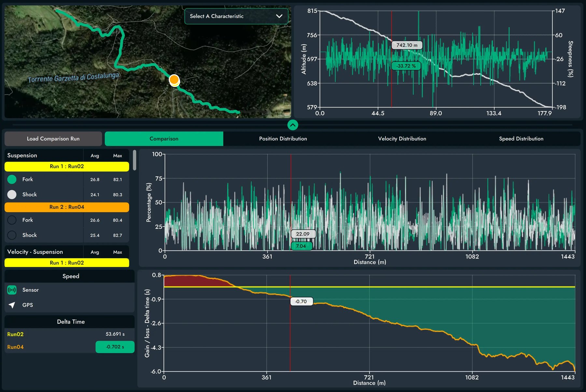The height and width of the screenshot is (392, 586).
Task: Click the Run04 Fork max value 80.4
Action: tap(118, 220)
